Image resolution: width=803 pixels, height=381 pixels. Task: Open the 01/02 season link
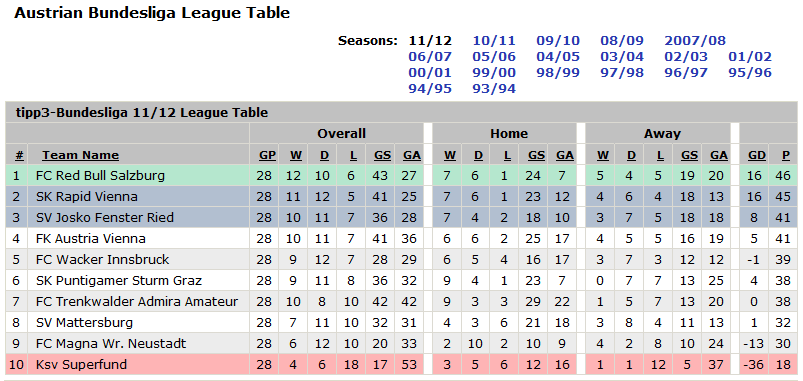pyautogui.click(x=750, y=57)
